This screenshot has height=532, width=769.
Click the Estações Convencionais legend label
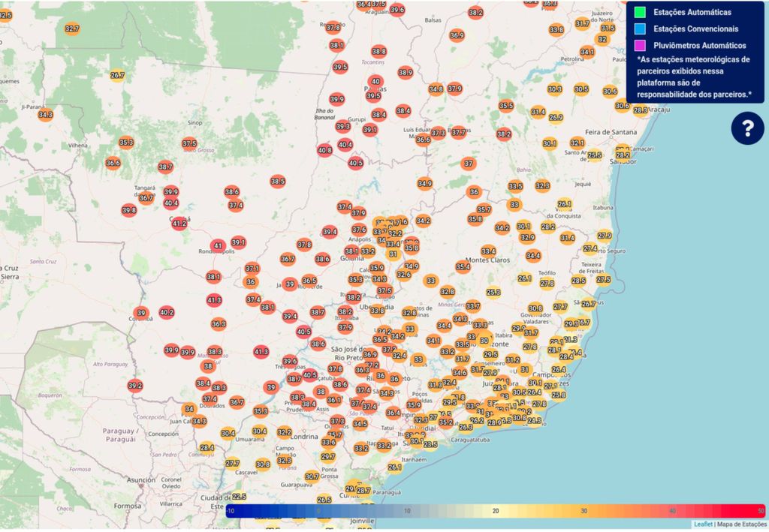point(695,29)
